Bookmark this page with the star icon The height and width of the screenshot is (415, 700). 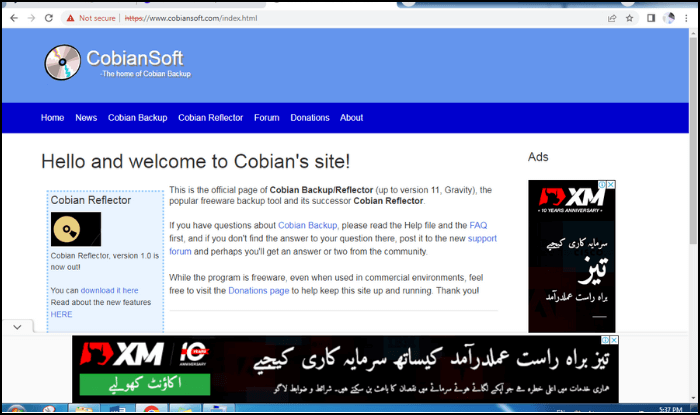point(629,18)
